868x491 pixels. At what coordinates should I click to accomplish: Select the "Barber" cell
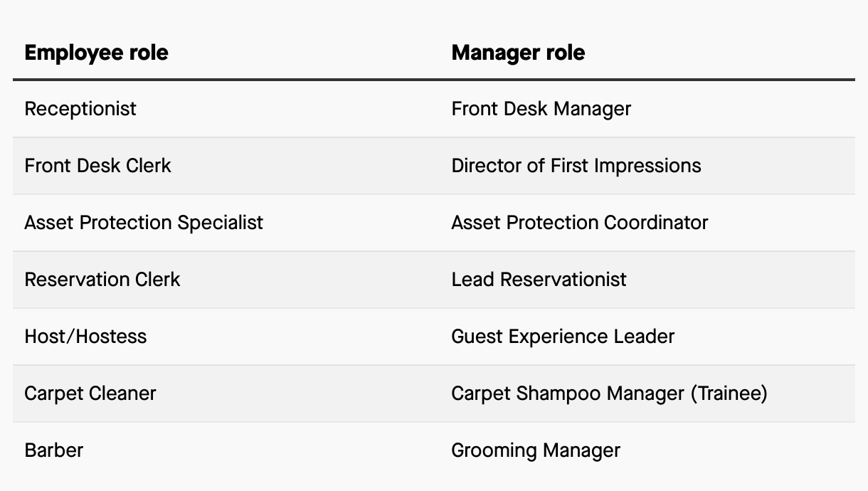[x=54, y=450]
